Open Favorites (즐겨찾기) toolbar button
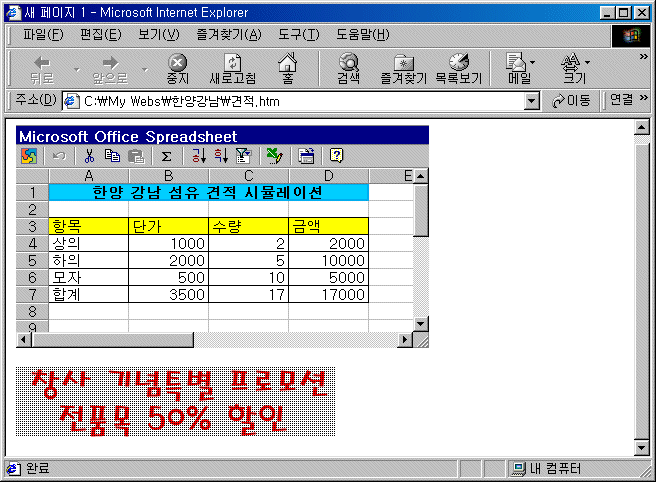The image size is (656, 482). click(403, 69)
